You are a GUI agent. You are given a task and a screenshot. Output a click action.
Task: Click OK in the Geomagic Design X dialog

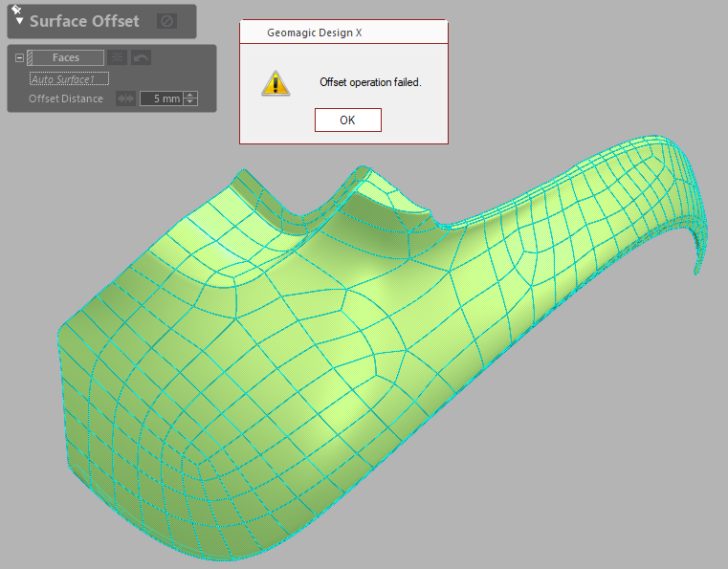pos(348,120)
